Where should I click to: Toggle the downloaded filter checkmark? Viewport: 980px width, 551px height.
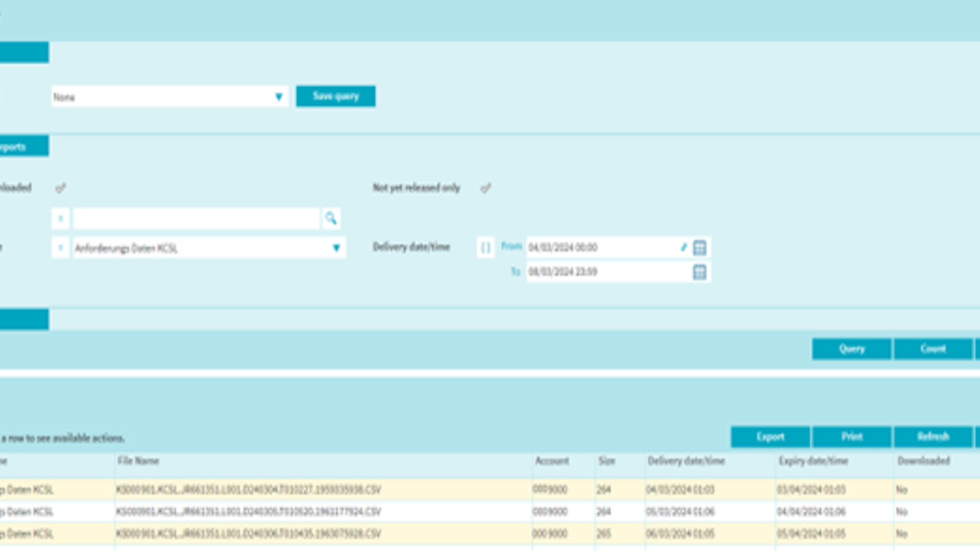pyautogui.click(x=60, y=188)
